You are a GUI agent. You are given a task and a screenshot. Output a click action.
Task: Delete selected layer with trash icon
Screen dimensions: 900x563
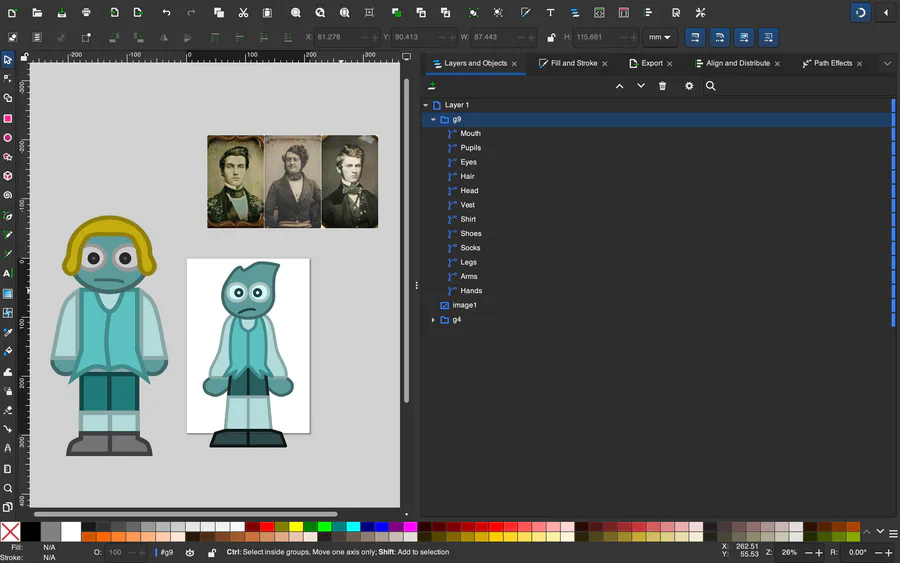(662, 86)
